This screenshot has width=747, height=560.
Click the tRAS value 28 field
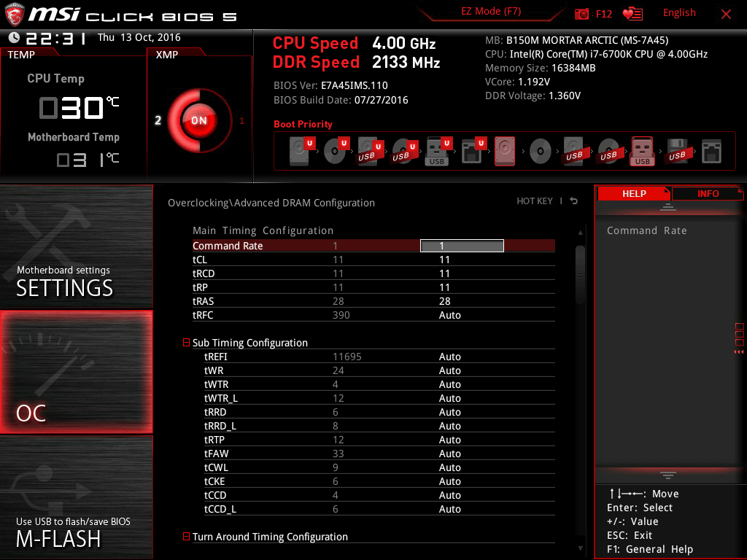pyautogui.click(x=444, y=301)
